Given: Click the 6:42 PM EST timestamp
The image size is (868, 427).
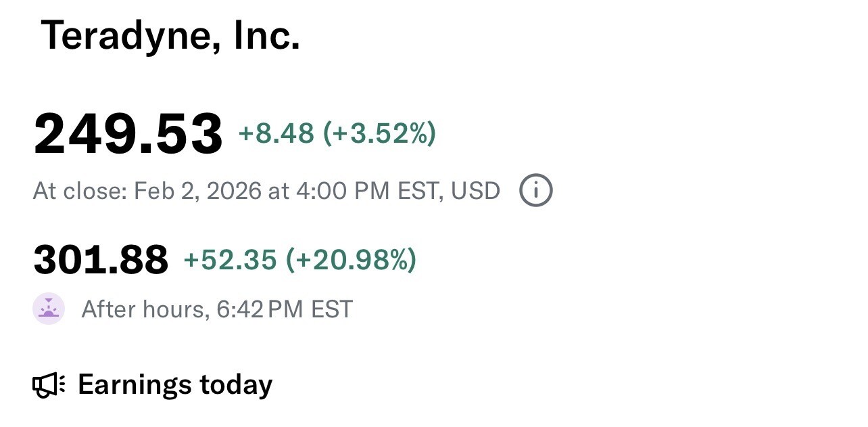Looking at the screenshot, I should point(285,309).
